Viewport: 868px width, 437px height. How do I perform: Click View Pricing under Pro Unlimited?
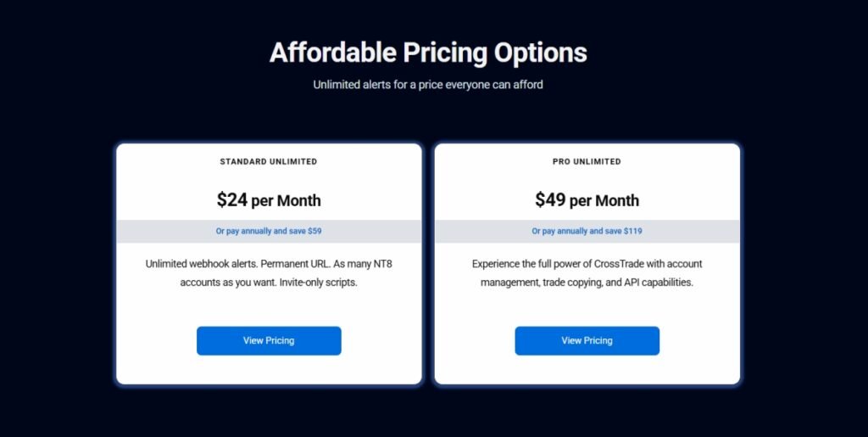[587, 340]
